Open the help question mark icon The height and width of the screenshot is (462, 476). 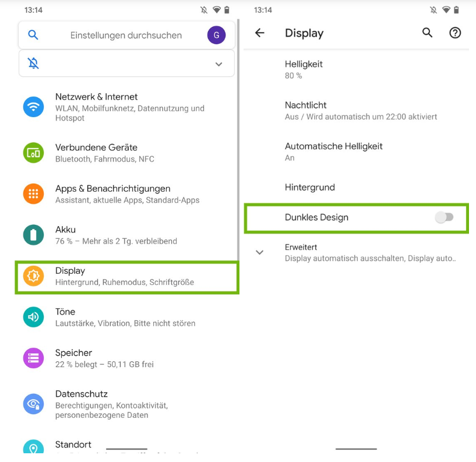click(x=455, y=33)
